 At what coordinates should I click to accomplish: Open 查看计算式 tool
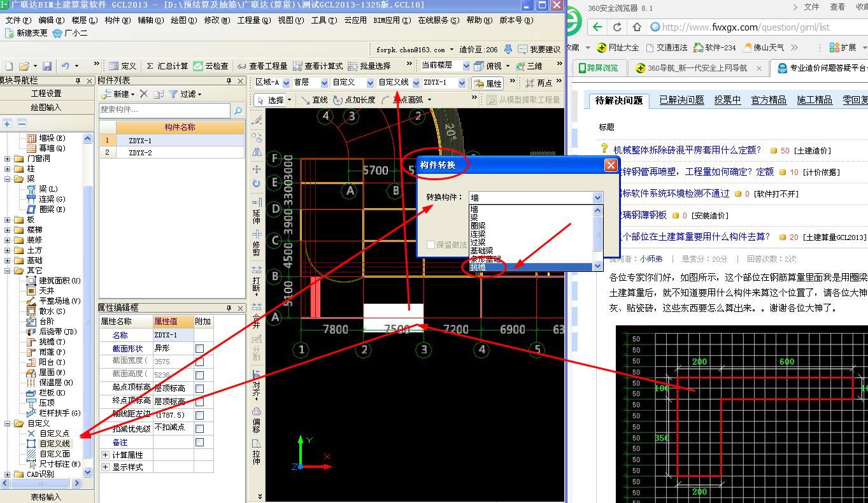(318, 66)
